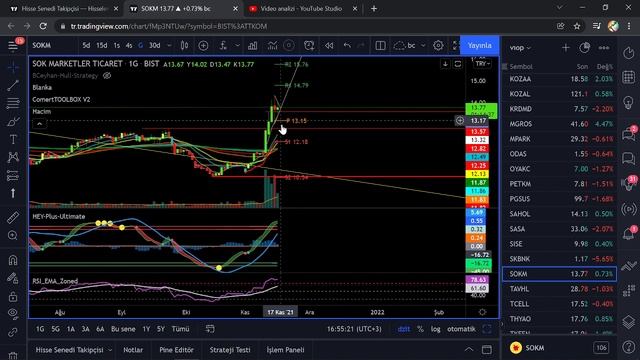Open the viop watchlist dropdown
The width and height of the screenshot is (640, 360).
click(520, 48)
